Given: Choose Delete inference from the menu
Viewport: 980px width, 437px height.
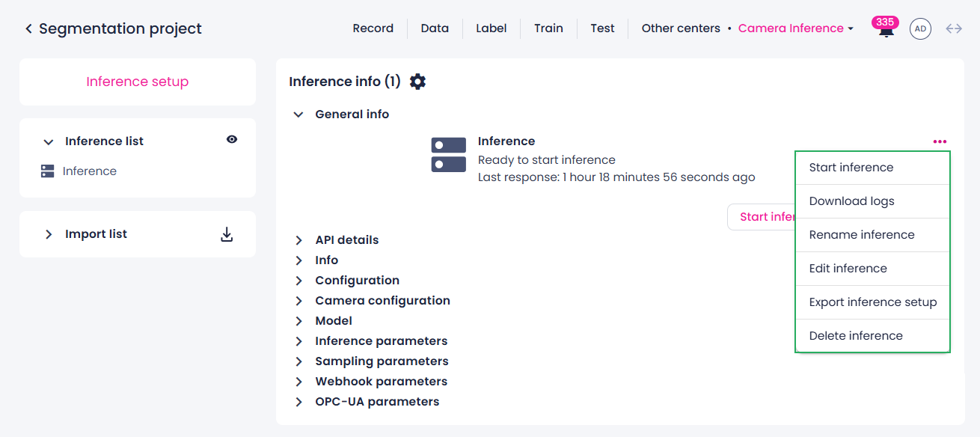Looking at the screenshot, I should click(x=872, y=336).
